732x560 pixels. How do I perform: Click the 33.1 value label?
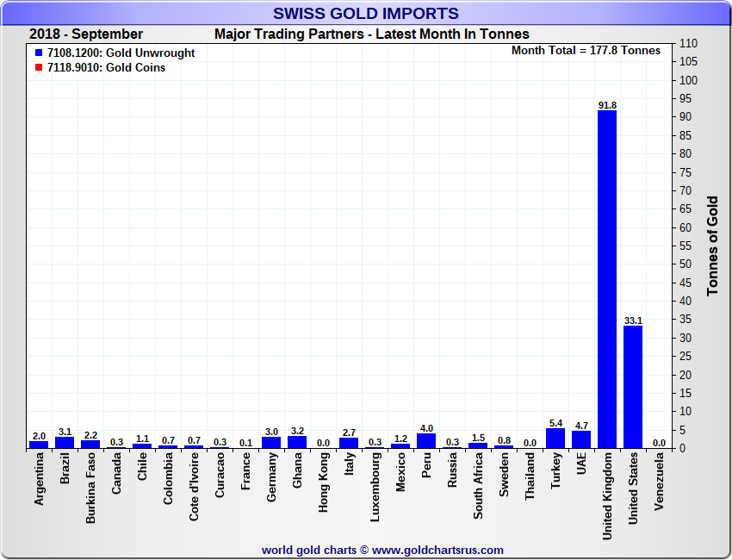(633, 320)
